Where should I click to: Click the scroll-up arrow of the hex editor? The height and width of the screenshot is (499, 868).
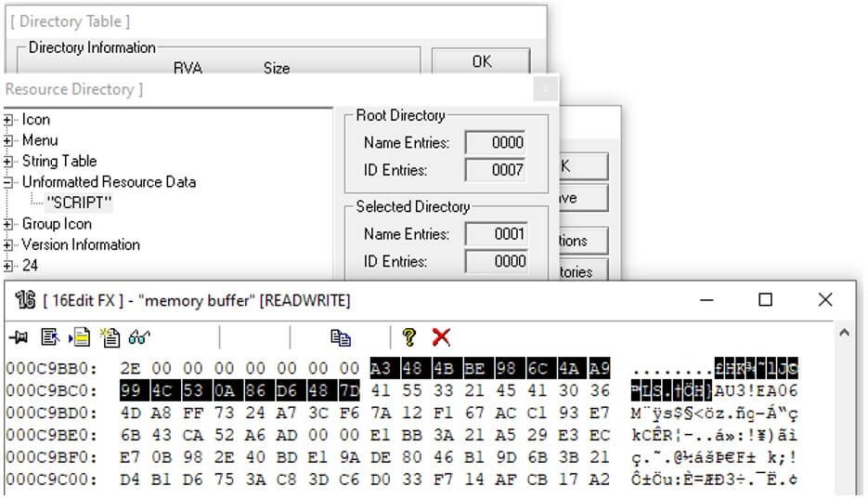tap(844, 333)
